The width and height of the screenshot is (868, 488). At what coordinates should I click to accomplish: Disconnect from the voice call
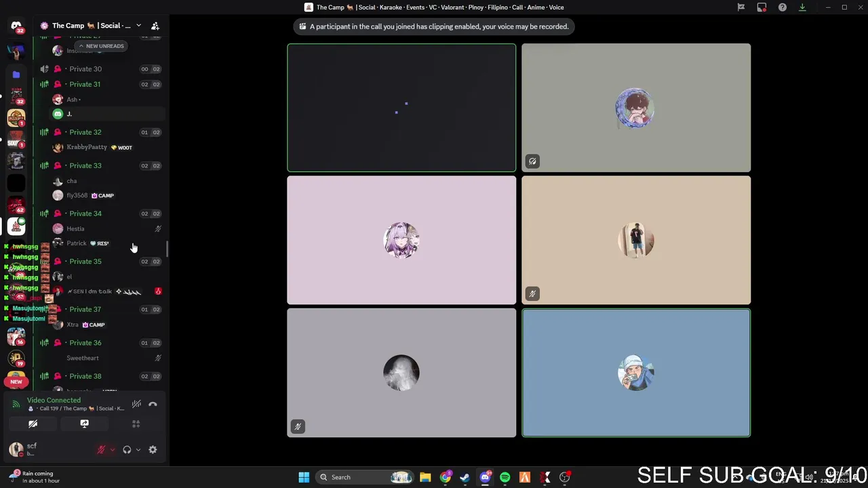153,404
